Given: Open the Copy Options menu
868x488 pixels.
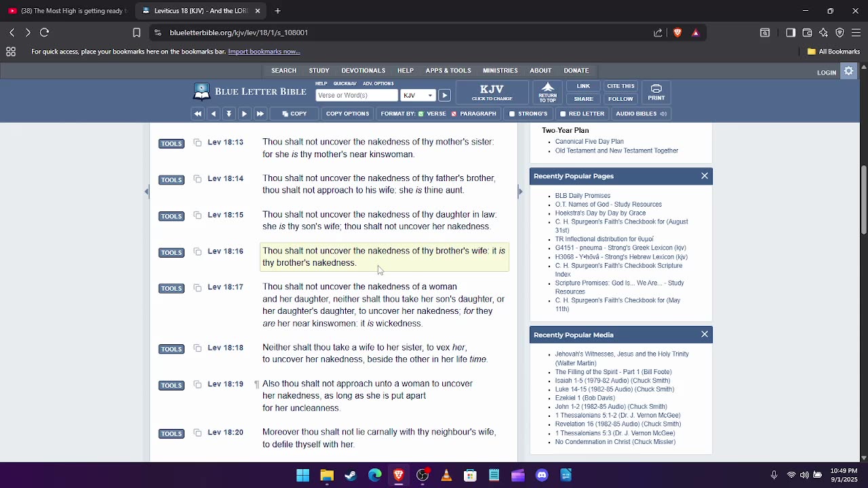Looking at the screenshot, I should [x=347, y=114].
